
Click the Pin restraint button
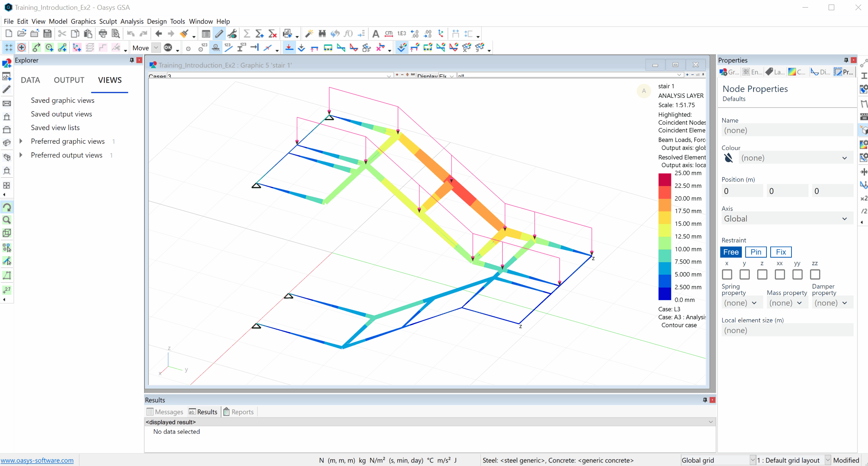coord(755,252)
